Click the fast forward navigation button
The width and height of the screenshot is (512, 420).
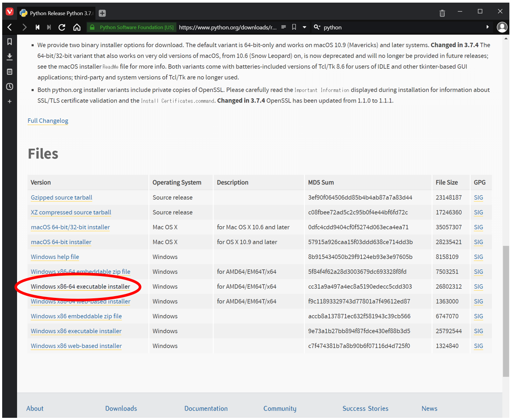tap(49, 27)
